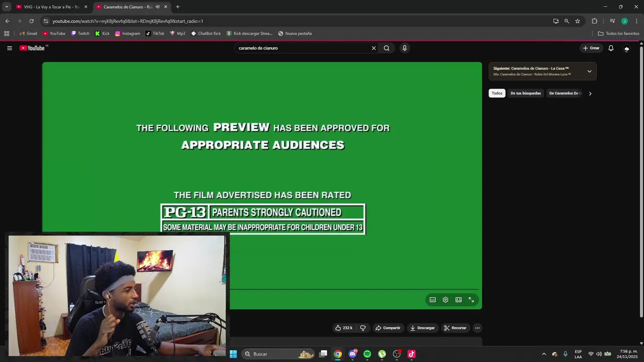Switch the video to full screen
This screenshot has height=362, width=644.
click(471, 300)
